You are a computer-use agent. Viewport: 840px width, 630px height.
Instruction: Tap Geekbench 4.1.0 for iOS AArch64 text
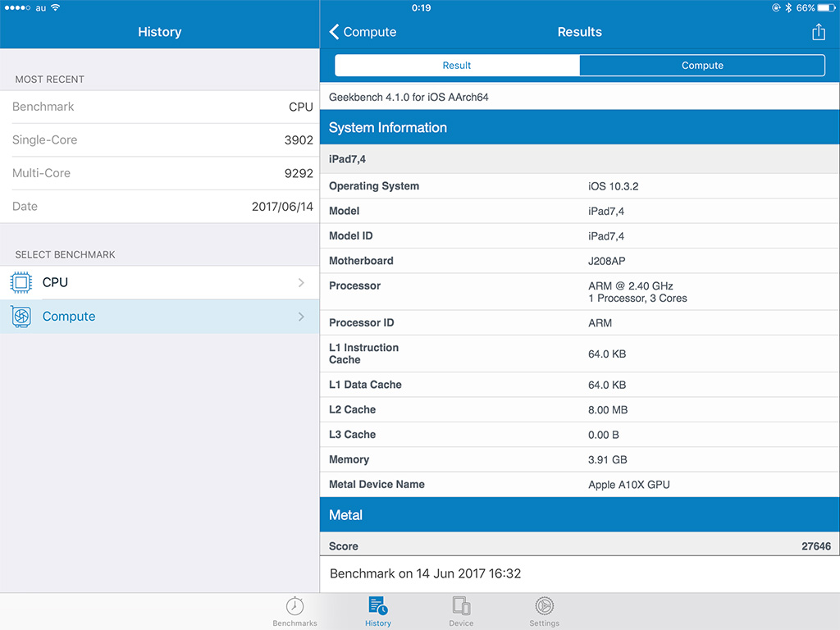pyautogui.click(x=409, y=98)
